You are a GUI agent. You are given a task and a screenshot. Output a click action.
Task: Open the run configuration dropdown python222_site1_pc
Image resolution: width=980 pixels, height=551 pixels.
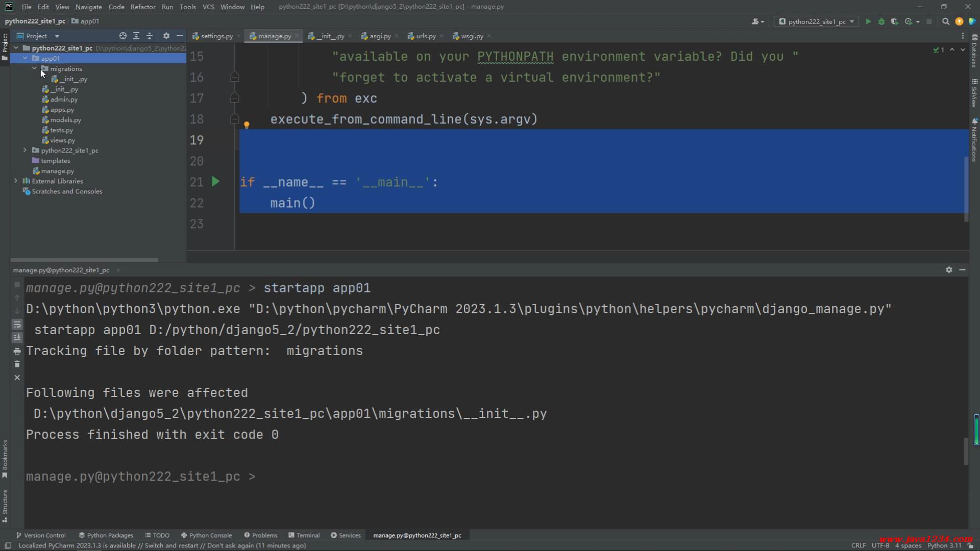pos(816,21)
